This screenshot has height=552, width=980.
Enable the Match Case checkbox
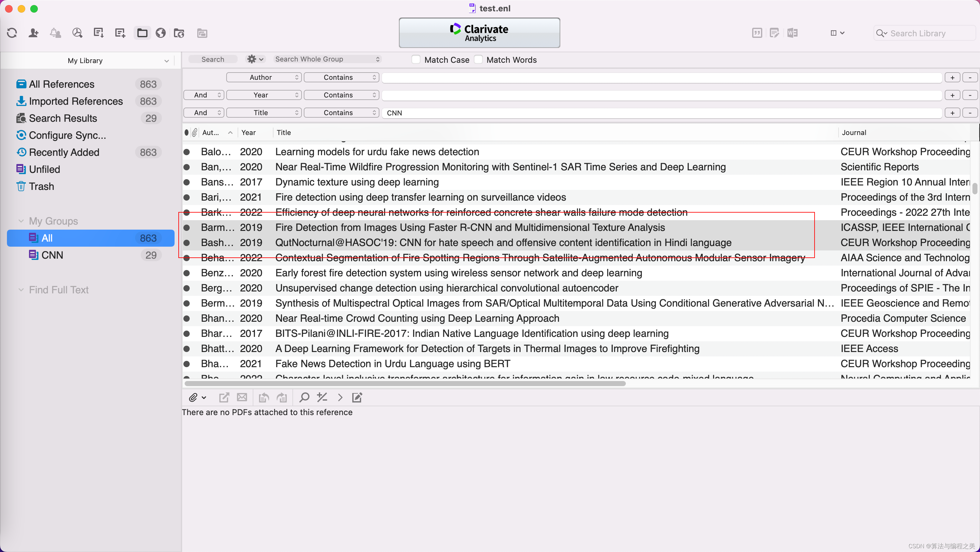pyautogui.click(x=416, y=60)
